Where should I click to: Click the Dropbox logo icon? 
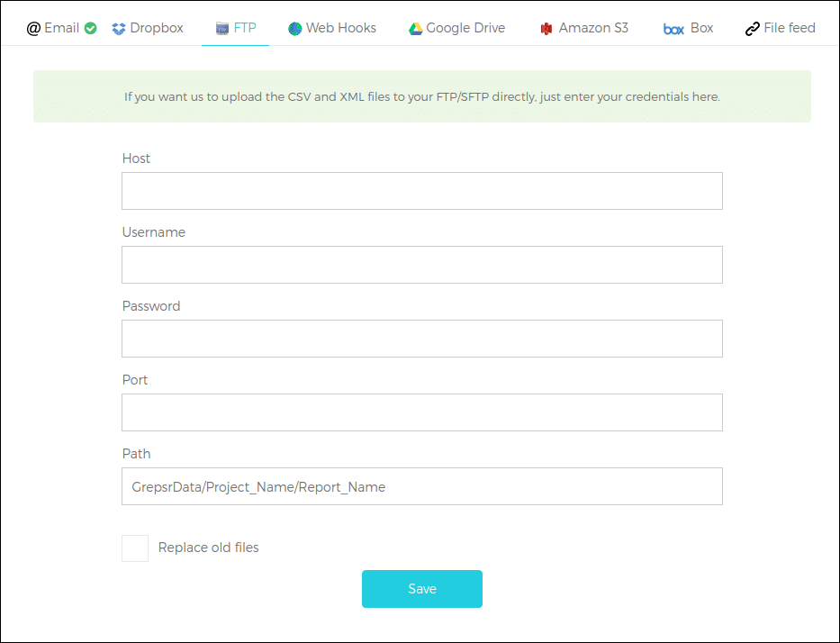119,29
